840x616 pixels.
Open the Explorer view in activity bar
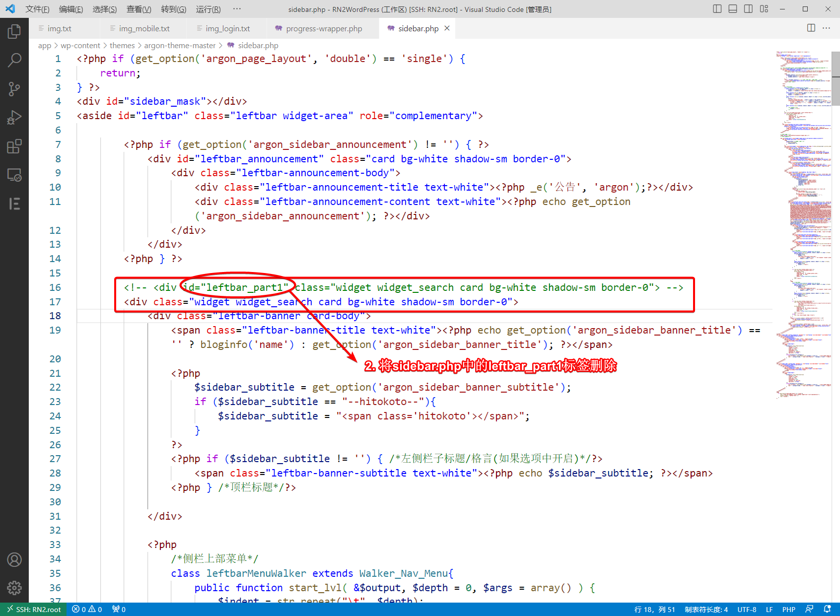pyautogui.click(x=14, y=32)
